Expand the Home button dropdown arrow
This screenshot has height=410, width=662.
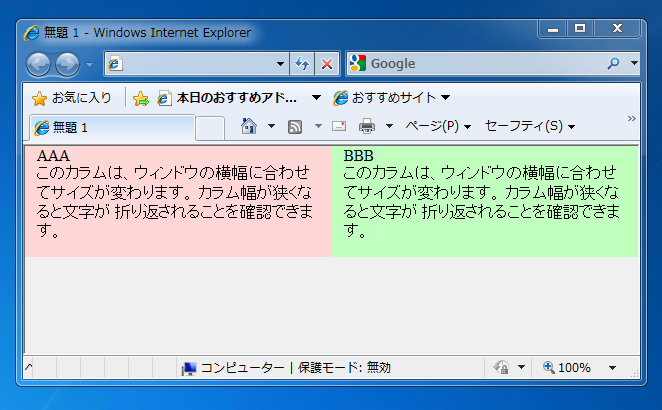tap(271, 126)
